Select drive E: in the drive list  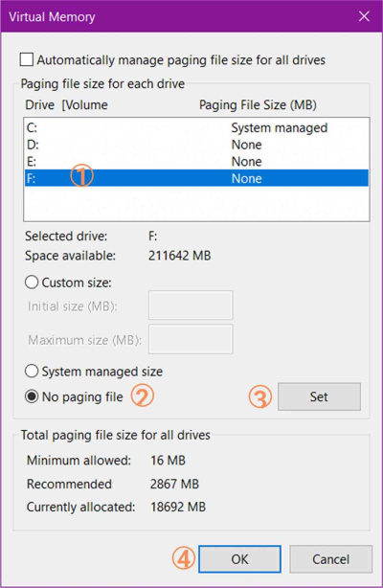(x=196, y=162)
